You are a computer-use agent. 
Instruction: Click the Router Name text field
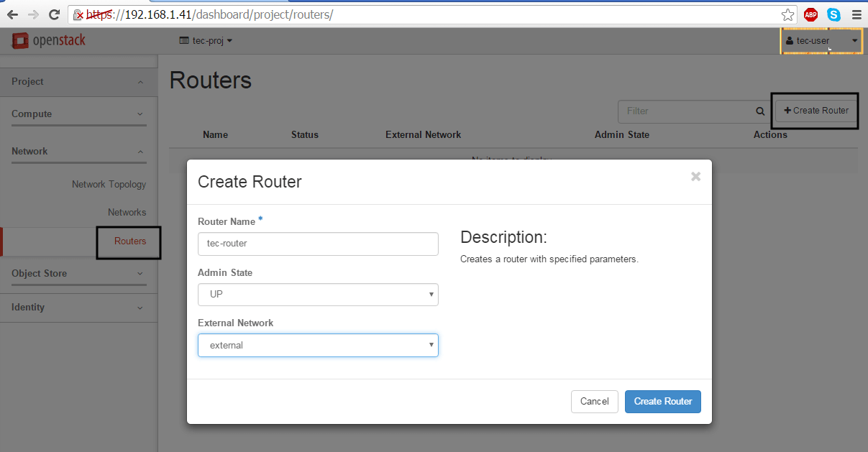(318, 244)
